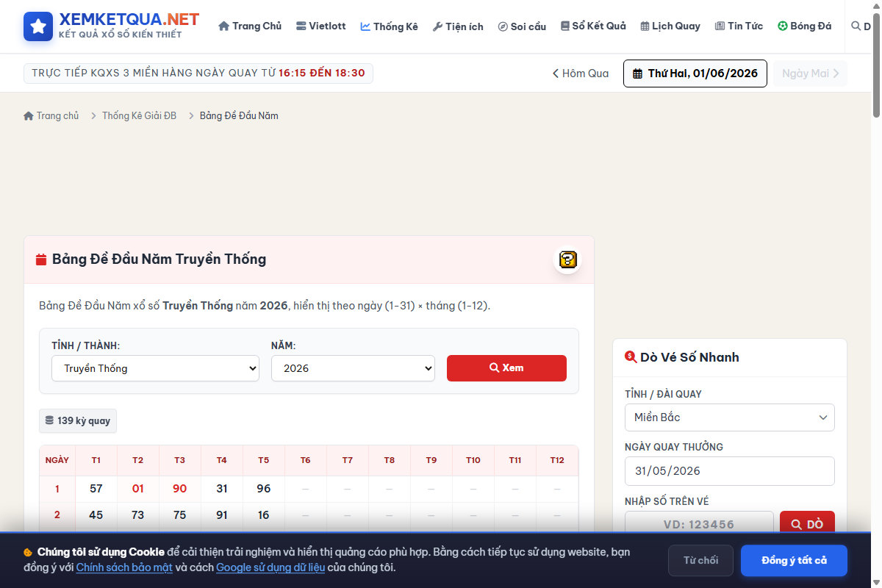
Task: Click the Trang chủ breadcrumb link
Action: (51, 115)
